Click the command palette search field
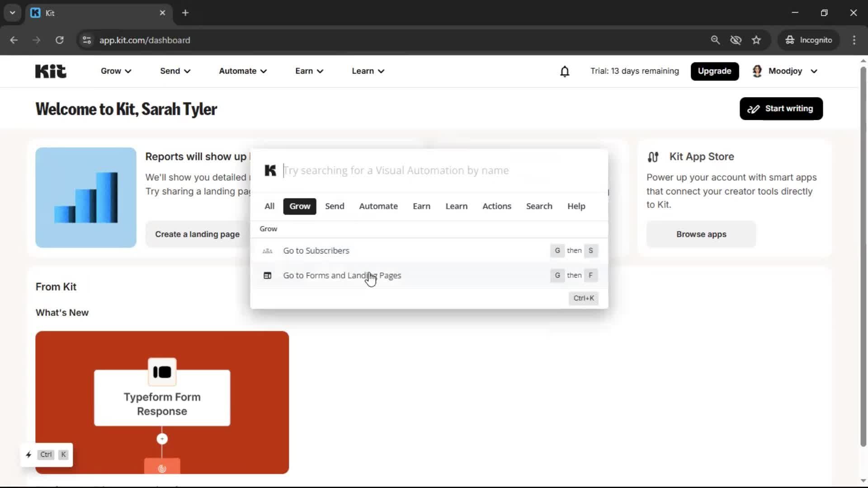868x488 pixels. (x=429, y=170)
